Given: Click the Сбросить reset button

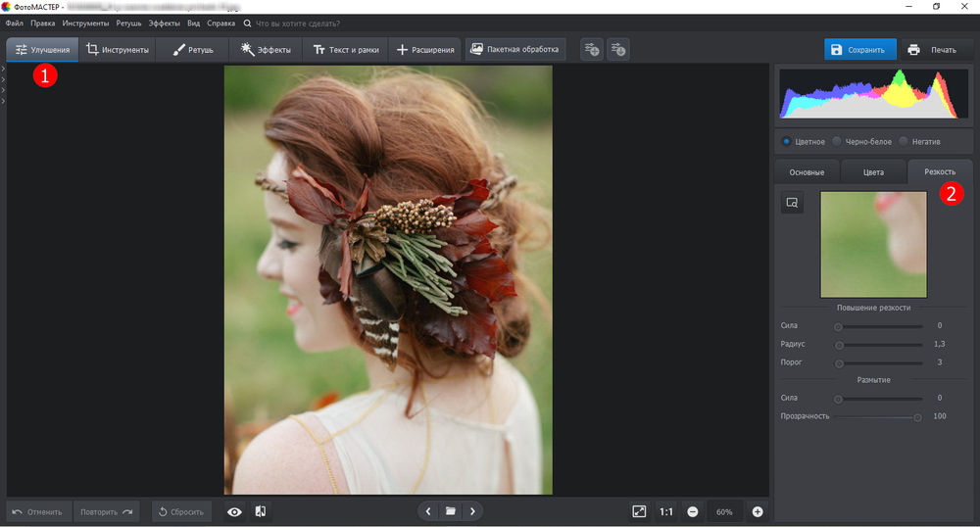Looking at the screenshot, I should pyautogui.click(x=181, y=511).
